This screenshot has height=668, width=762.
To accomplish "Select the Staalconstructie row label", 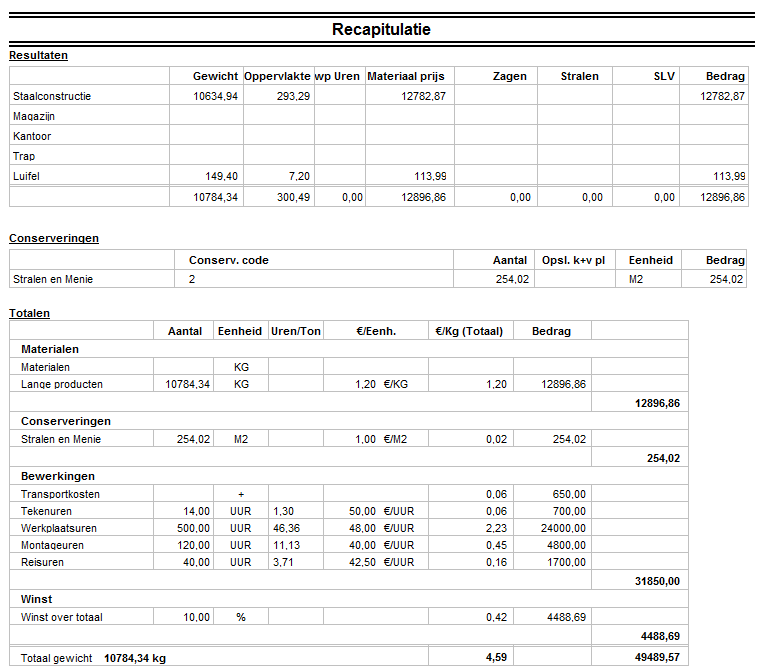I will [x=52, y=96].
